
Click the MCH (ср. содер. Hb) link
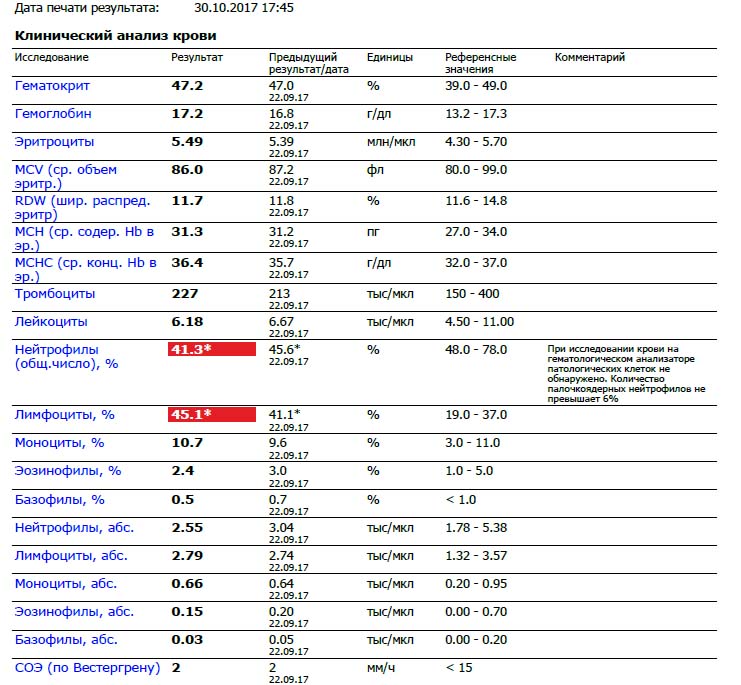(x=85, y=239)
